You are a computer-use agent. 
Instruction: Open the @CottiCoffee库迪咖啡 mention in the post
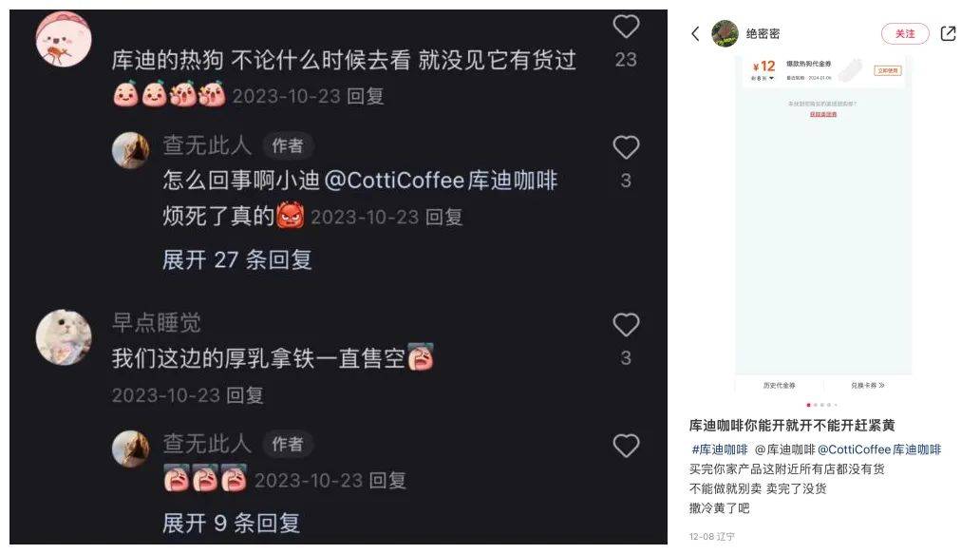878,449
